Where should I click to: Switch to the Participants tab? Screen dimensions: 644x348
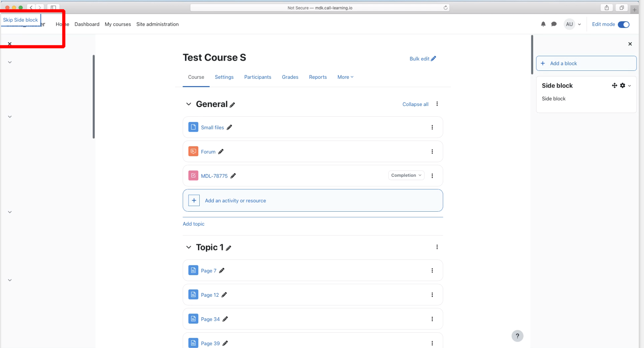[x=258, y=77]
